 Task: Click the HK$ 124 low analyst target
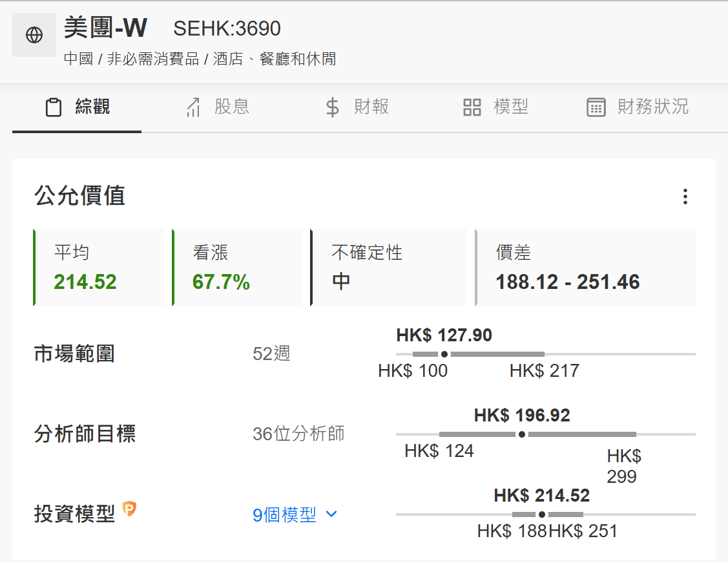pos(439,451)
